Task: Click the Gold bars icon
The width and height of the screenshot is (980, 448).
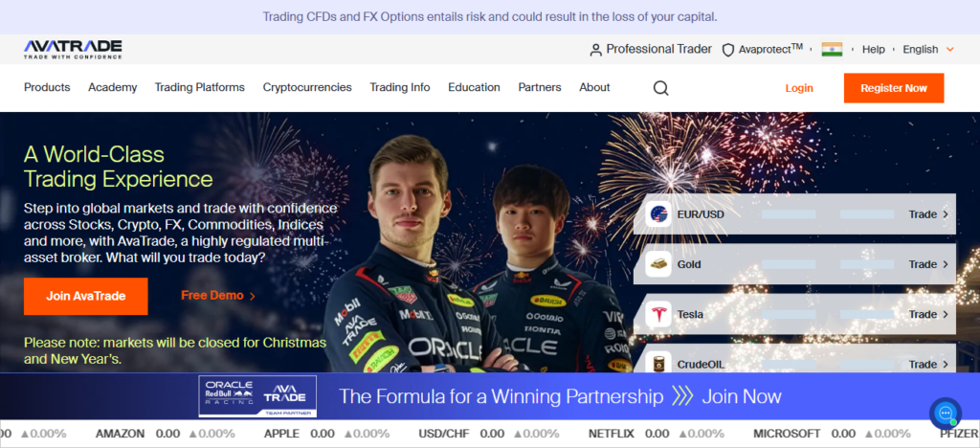Action: 658,264
